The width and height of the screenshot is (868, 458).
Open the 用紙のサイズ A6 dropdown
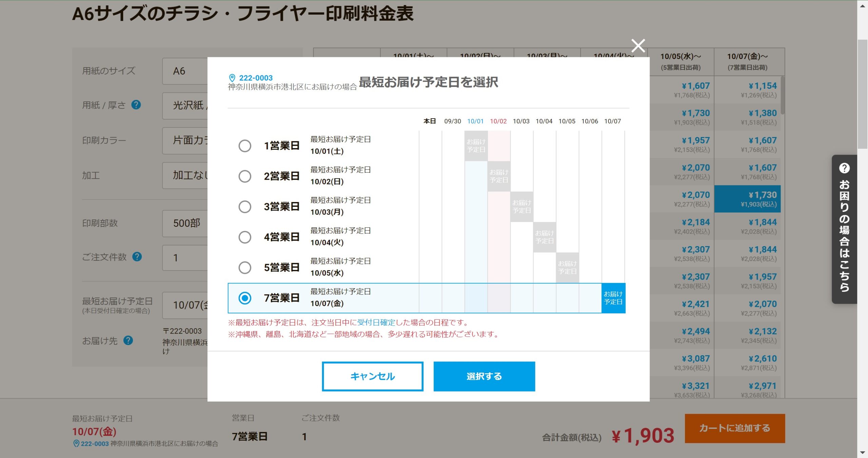(x=185, y=71)
